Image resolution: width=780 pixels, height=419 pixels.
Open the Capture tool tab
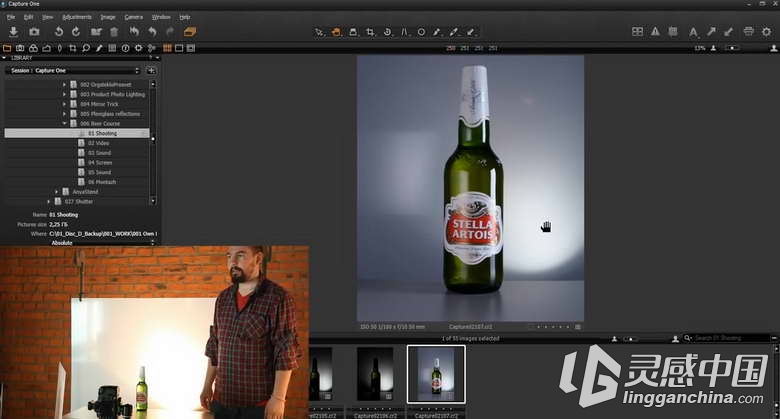click(20, 48)
